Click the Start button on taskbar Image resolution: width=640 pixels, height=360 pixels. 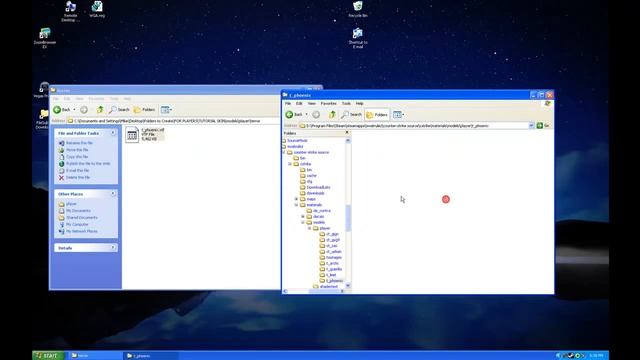pyautogui.click(x=48, y=356)
